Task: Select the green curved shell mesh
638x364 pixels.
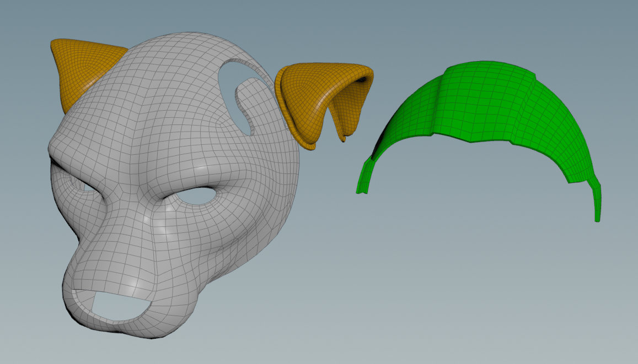Action: coord(485,105)
